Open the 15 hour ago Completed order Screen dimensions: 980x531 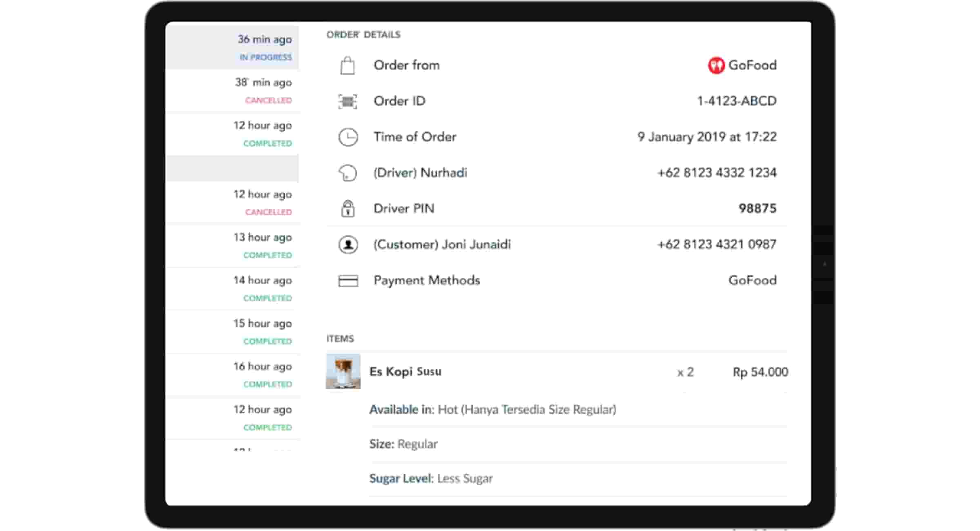pos(232,332)
